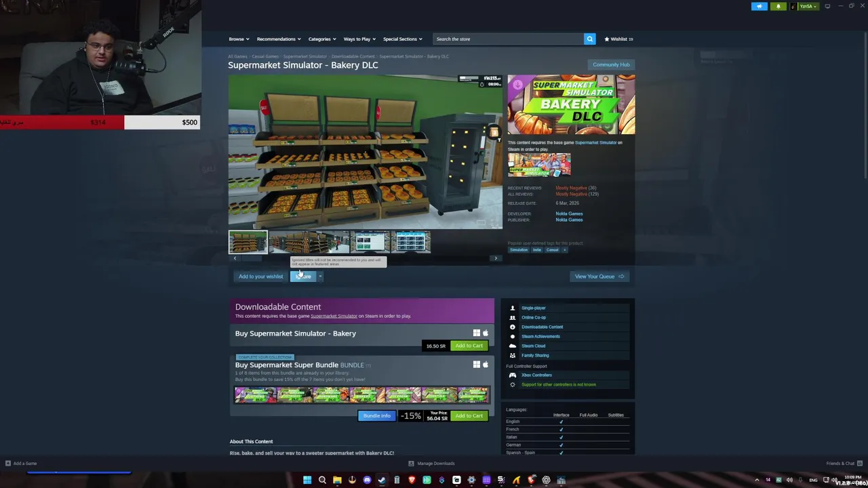Image resolution: width=868 pixels, height=488 pixels.
Task: Open the Community Hub button
Action: pos(611,64)
